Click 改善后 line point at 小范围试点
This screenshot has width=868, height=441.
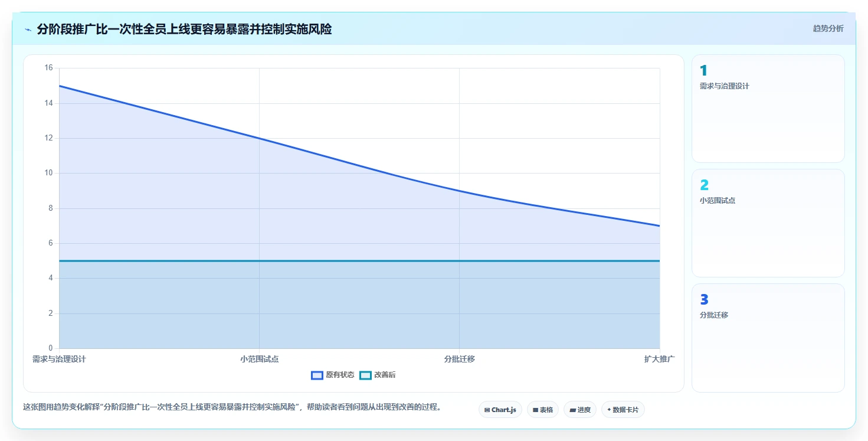click(259, 261)
